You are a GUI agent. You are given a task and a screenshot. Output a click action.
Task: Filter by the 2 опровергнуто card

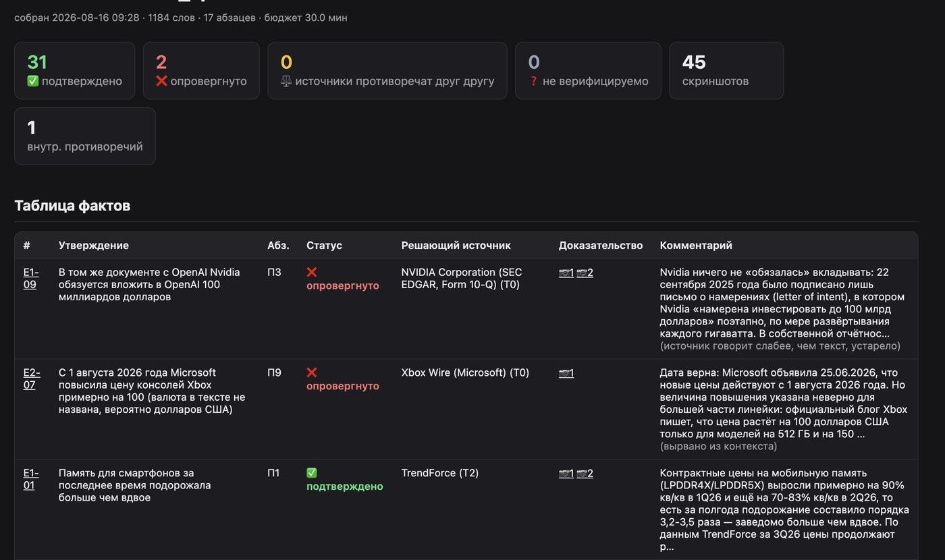tap(201, 71)
